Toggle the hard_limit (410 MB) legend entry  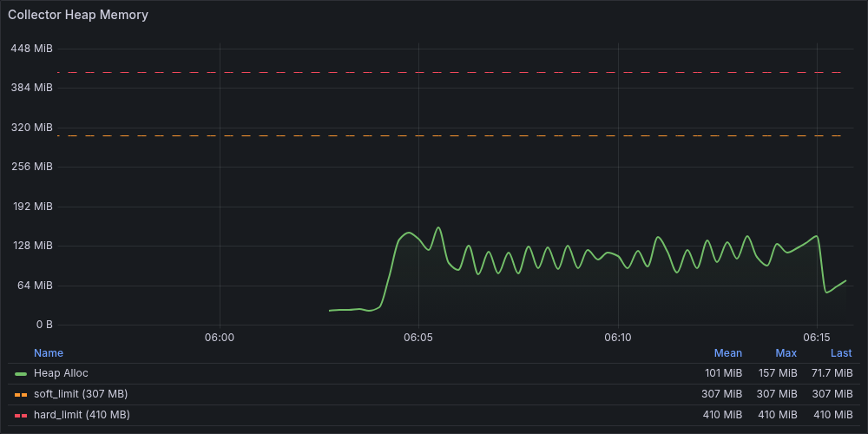point(82,415)
